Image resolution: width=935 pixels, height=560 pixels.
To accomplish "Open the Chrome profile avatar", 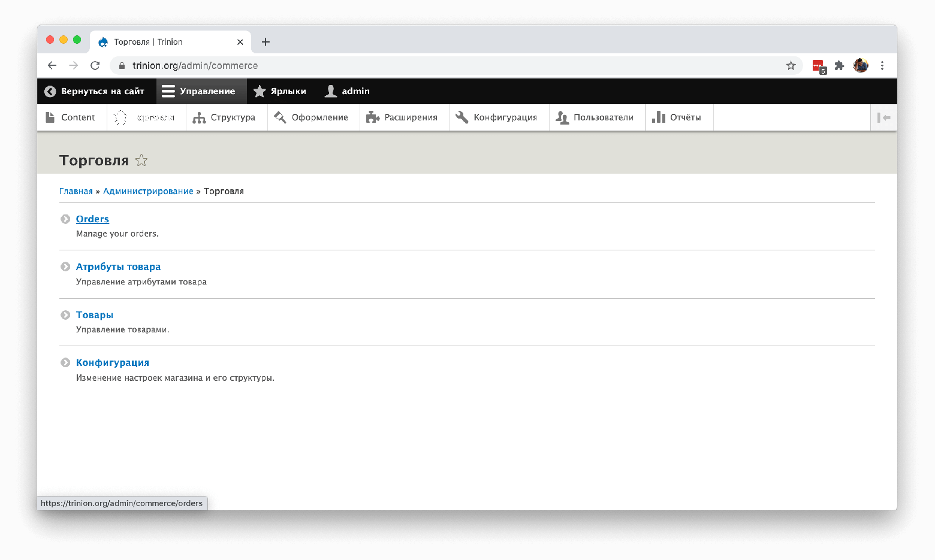I will click(x=861, y=65).
